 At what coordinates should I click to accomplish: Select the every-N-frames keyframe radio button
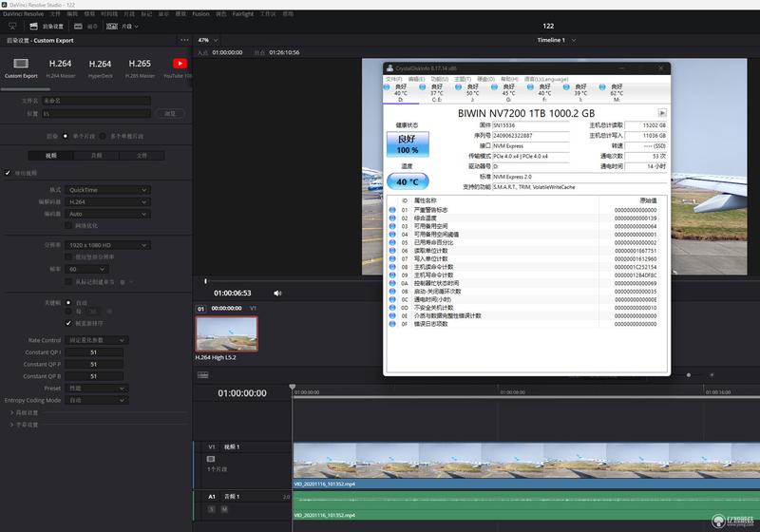[68, 312]
